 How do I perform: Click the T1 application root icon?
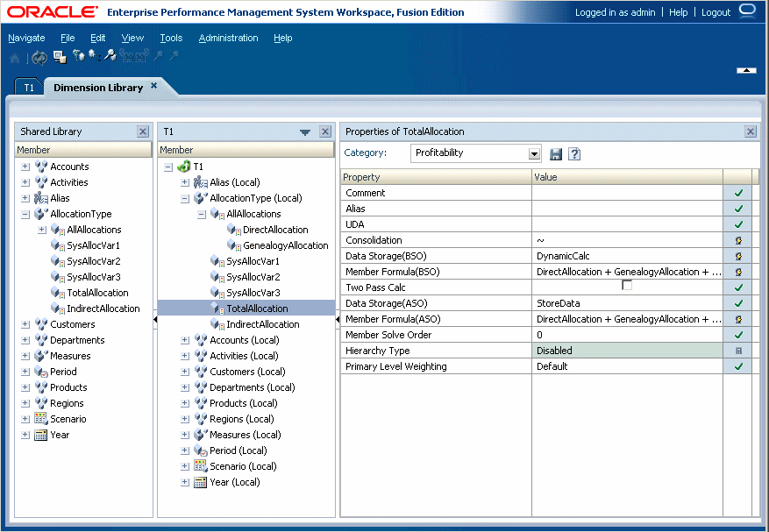click(x=183, y=167)
